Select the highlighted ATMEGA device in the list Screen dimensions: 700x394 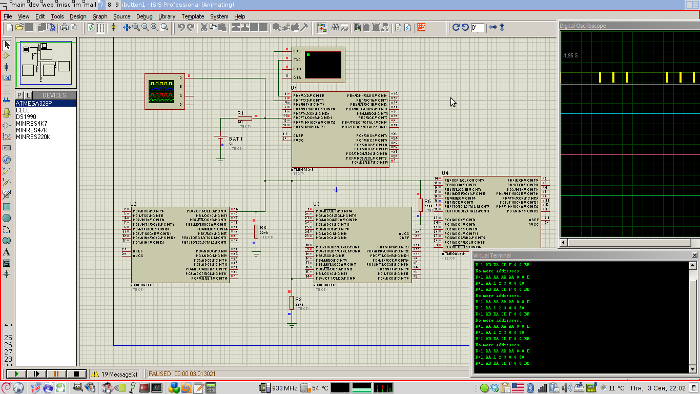[x=46, y=104]
